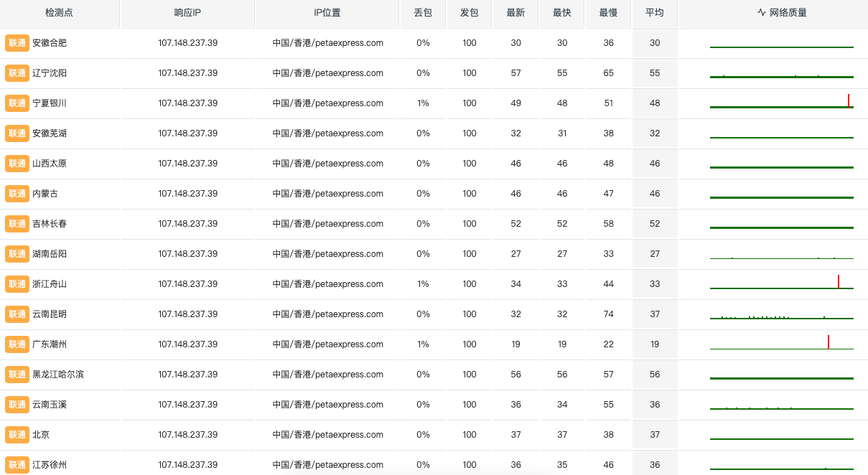Click slowest value 58 for 吉林长春
Image resolution: width=868 pixels, height=475 pixels.
pyautogui.click(x=608, y=224)
